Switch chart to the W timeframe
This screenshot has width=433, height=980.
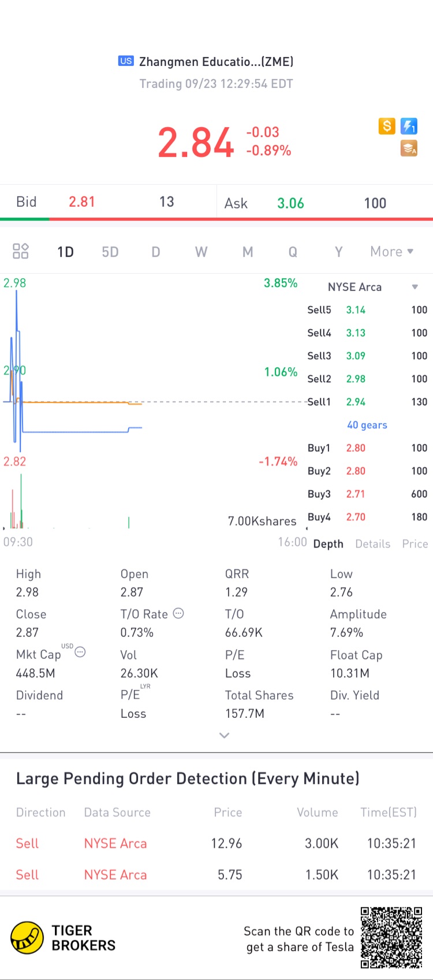(201, 252)
